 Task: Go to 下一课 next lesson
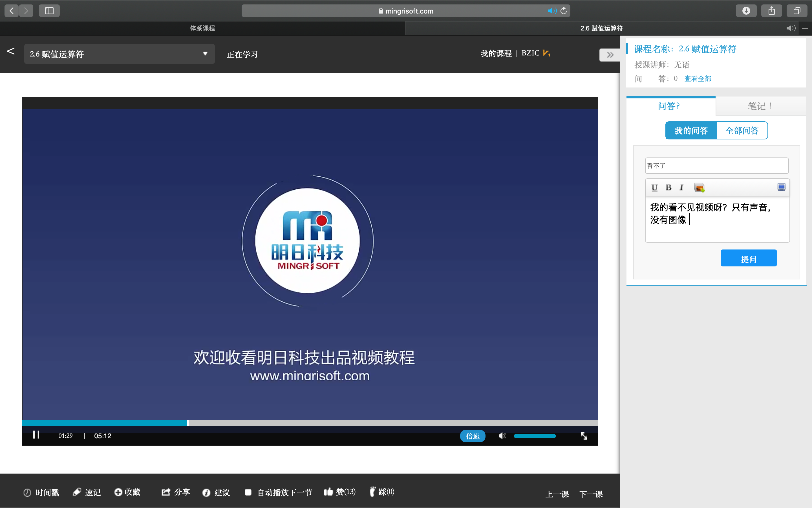pyautogui.click(x=591, y=494)
